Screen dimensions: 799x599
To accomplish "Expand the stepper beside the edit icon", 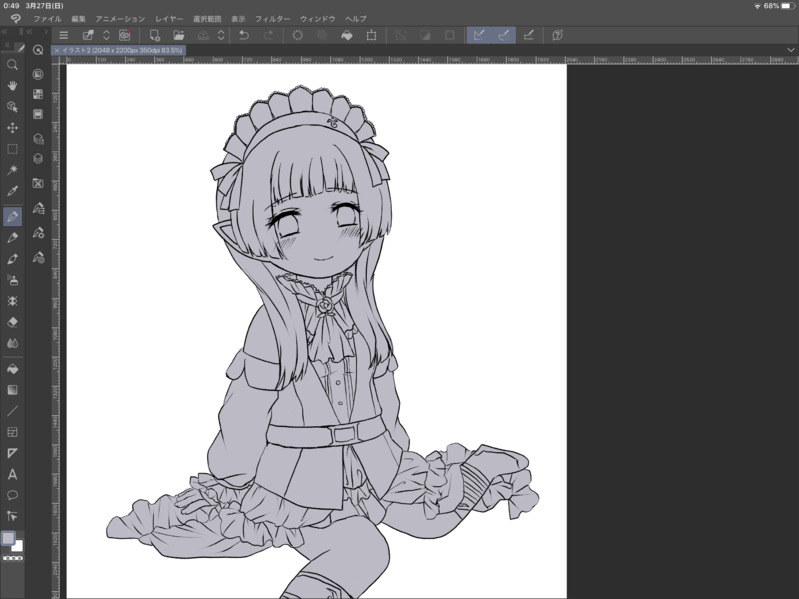I will tap(106, 35).
